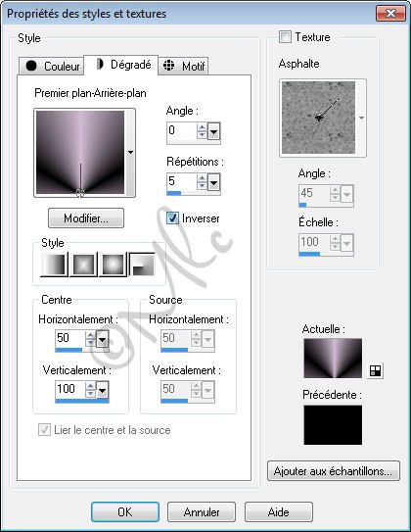The height and width of the screenshot is (532, 411).
Task: Click the Centre Verticalement value field
Action: 70,389
